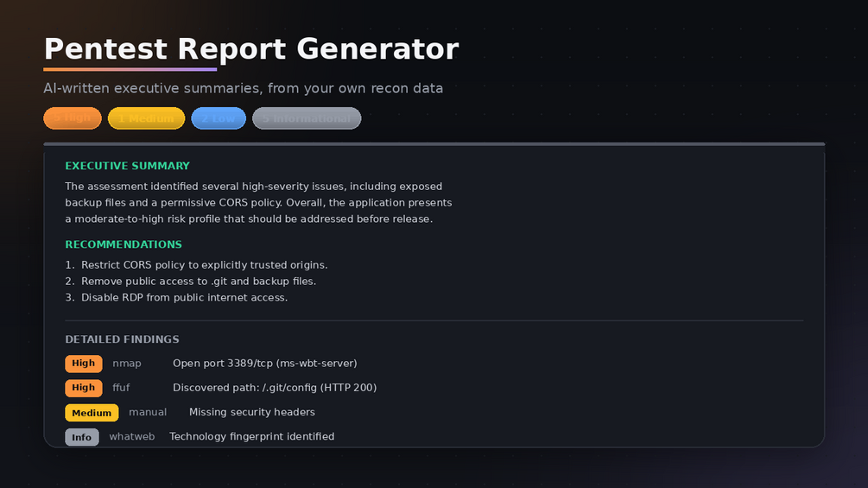This screenshot has height=488, width=868.
Task: Select the gray "5 Informational" pill
Action: pos(307,118)
